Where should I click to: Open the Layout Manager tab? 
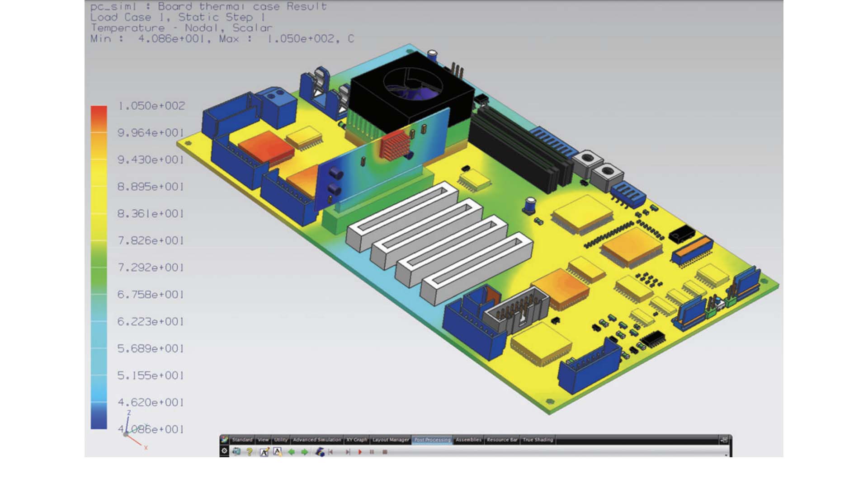pos(391,440)
